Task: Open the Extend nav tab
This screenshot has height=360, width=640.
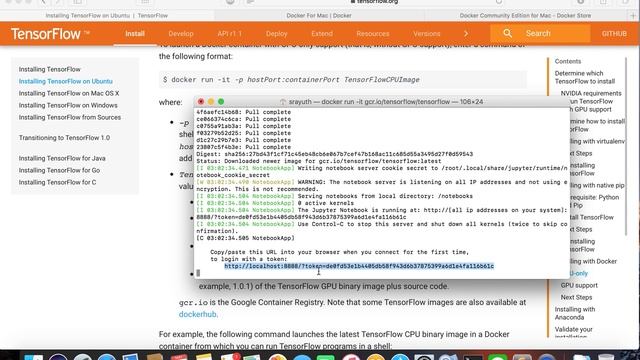Action: pos(322,34)
